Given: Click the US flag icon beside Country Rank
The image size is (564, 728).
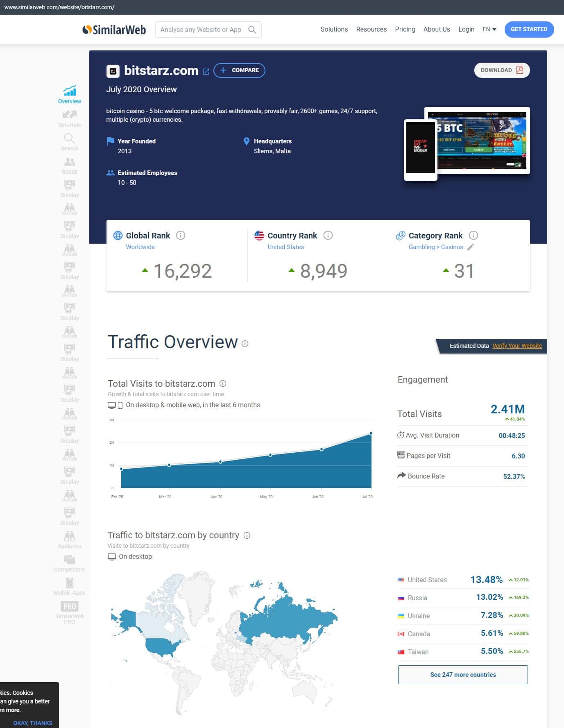Looking at the screenshot, I should point(259,236).
